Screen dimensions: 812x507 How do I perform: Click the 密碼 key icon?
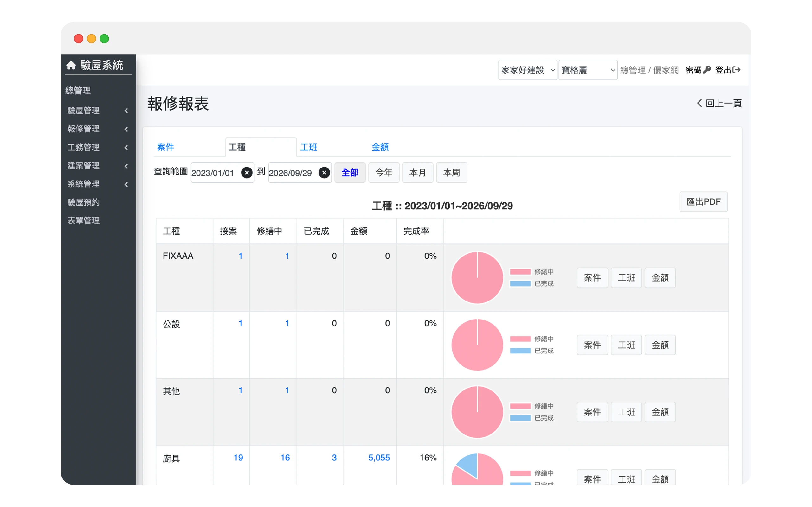click(707, 70)
